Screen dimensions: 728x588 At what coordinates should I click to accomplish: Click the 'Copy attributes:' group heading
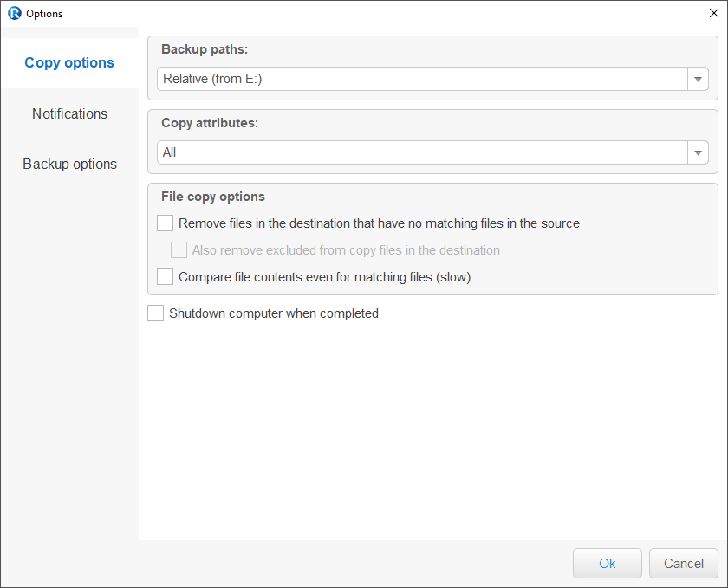point(210,123)
